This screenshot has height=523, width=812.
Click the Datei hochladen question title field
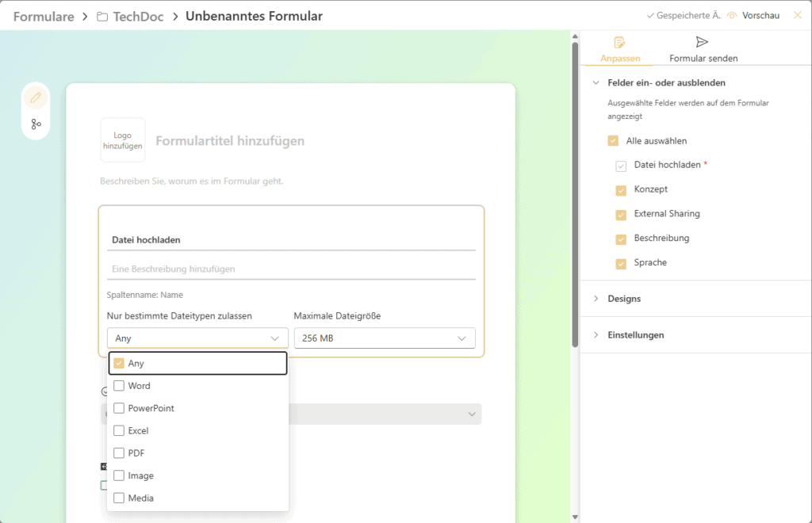(x=291, y=240)
